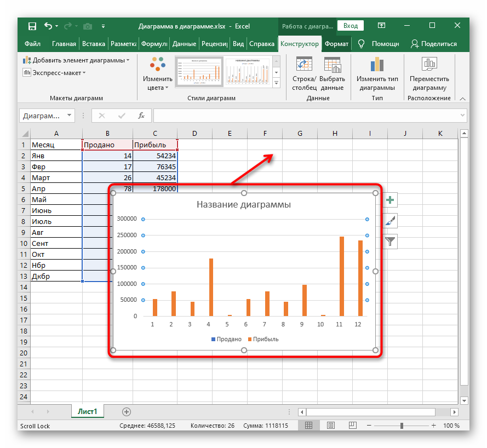Click the Undo arrow icon
The height and width of the screenshot is (448, 487).
pos(48,26)
